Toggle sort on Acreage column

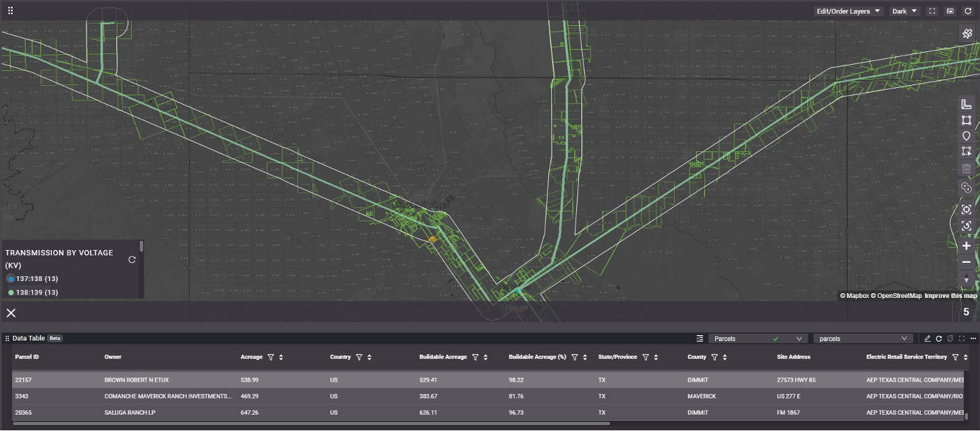280,357
